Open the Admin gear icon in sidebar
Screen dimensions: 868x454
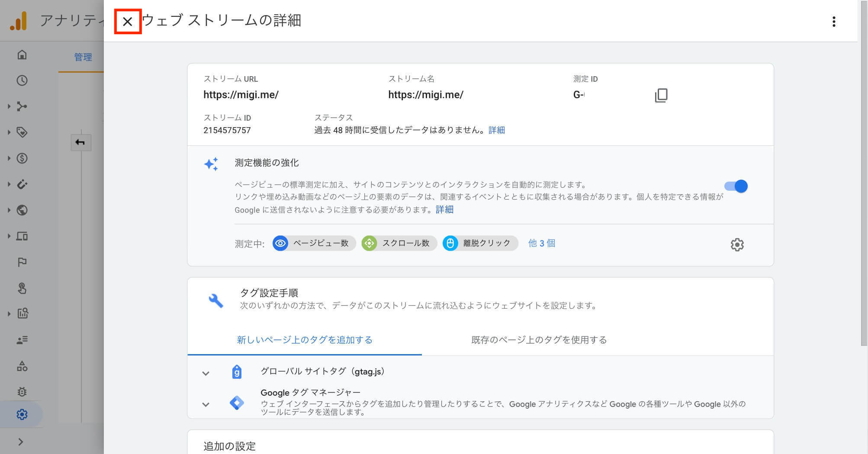pyautogui.click(x=22, y=415)
